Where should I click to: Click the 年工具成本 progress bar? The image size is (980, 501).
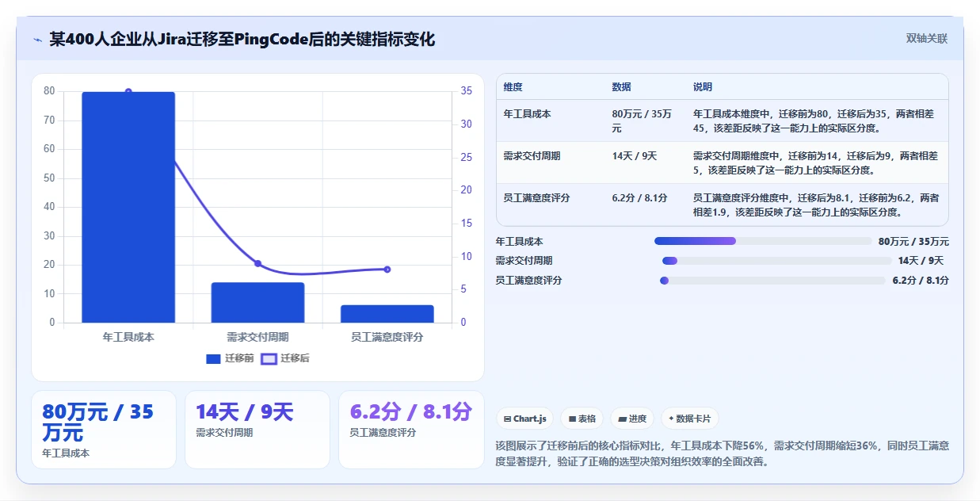coord(763,241)
